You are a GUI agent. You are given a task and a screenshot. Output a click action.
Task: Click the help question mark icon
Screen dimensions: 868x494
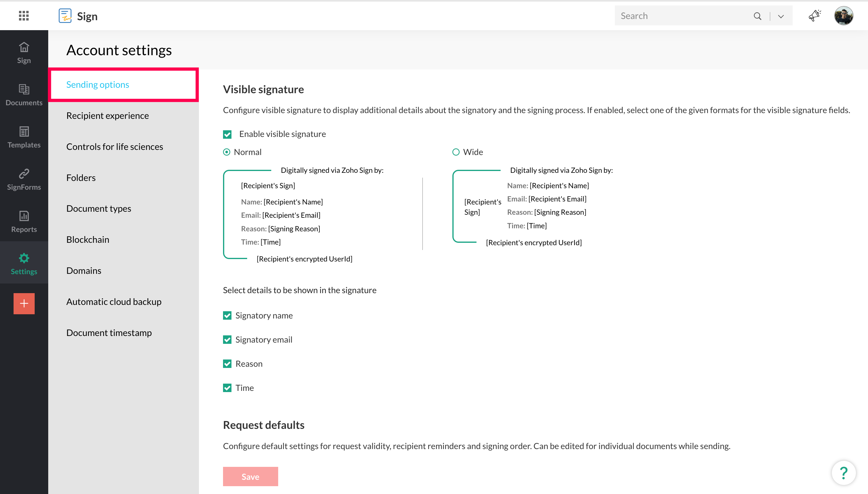coord(843,473)
